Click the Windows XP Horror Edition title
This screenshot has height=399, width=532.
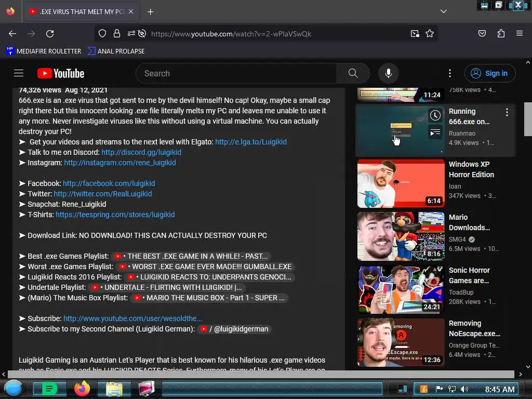471,169
